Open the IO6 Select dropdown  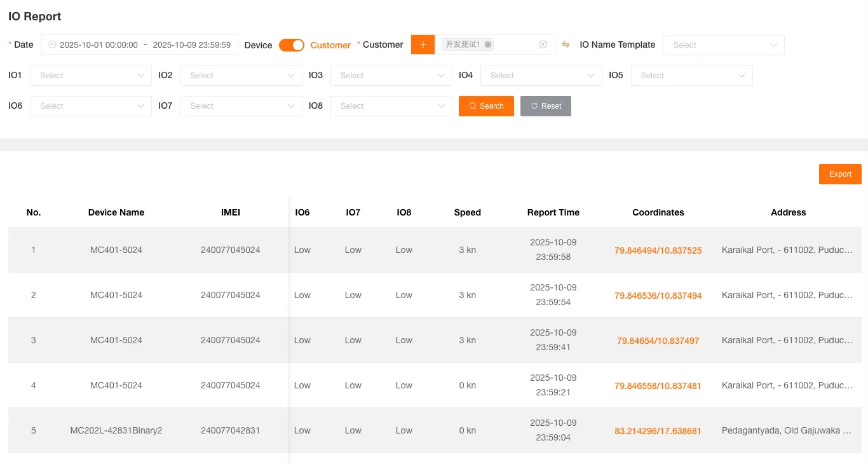90,106
